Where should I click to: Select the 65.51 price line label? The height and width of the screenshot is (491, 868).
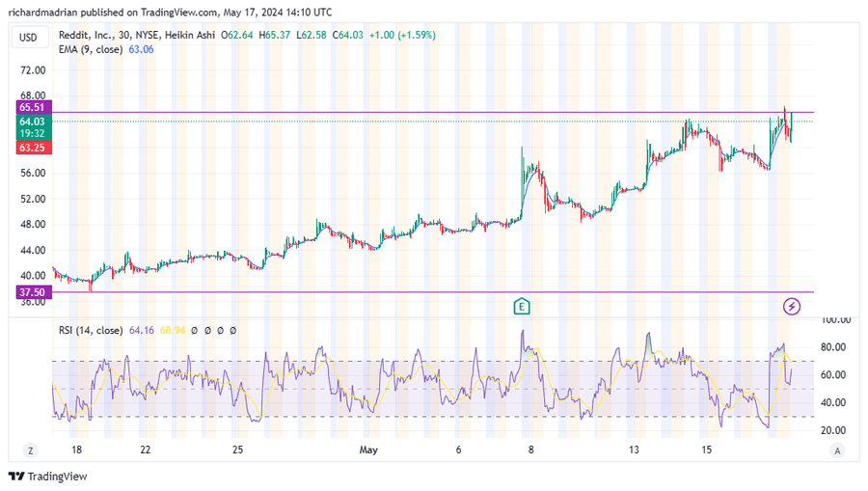[x=34, y=107]
